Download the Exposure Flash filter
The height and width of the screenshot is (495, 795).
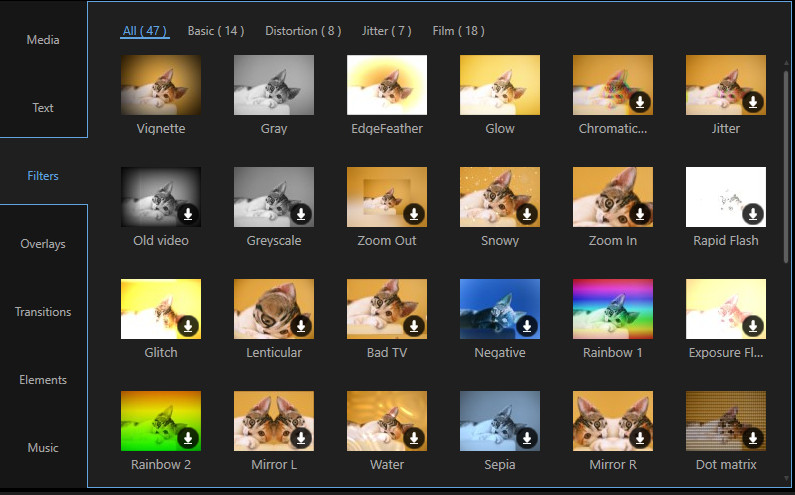click(753, 326)
